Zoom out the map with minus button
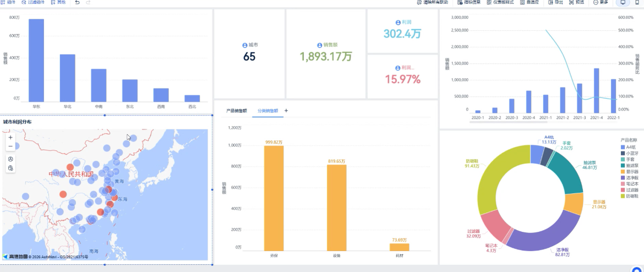This screenshot has height=272, width=644. tap(10, 146)
